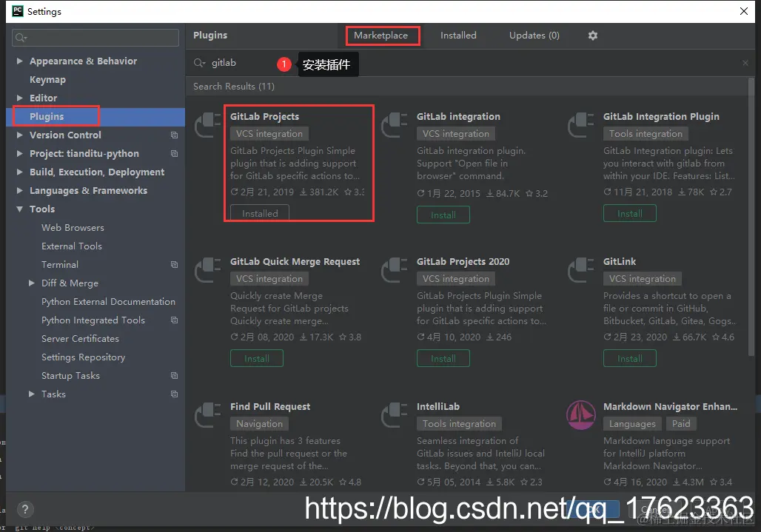Open GitLab Projects plugin title
The image size is (761, 532).
point(264,116)
